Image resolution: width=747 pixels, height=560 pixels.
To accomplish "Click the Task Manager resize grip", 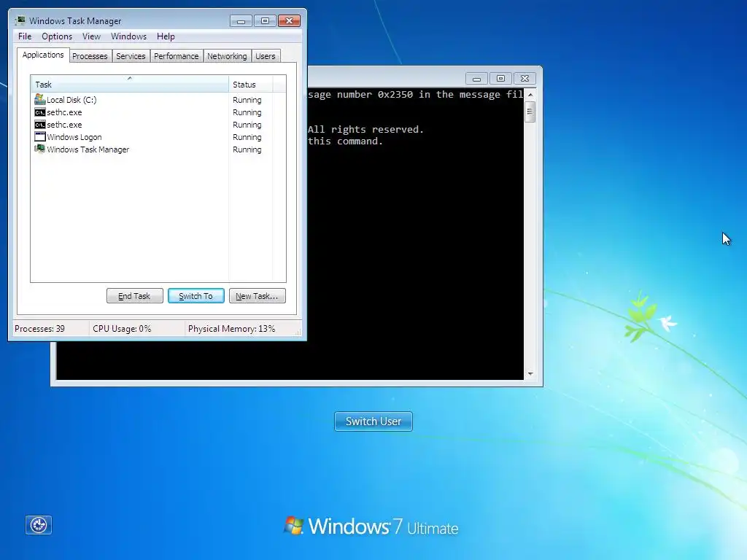I will (x=298, y=332).
